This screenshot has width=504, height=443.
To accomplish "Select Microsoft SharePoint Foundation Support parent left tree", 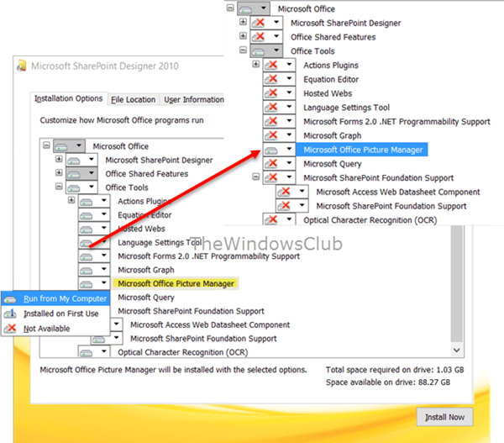I will click(191, 311).
